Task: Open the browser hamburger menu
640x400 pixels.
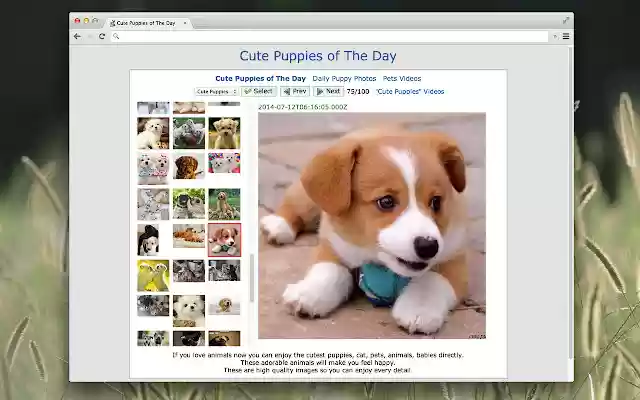Action: (566, 36)
